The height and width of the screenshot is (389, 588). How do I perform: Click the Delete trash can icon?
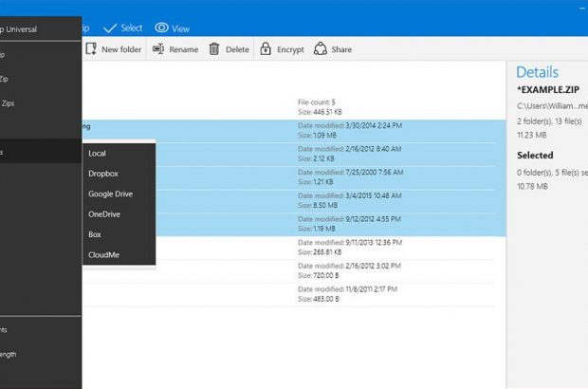(214, 49)
